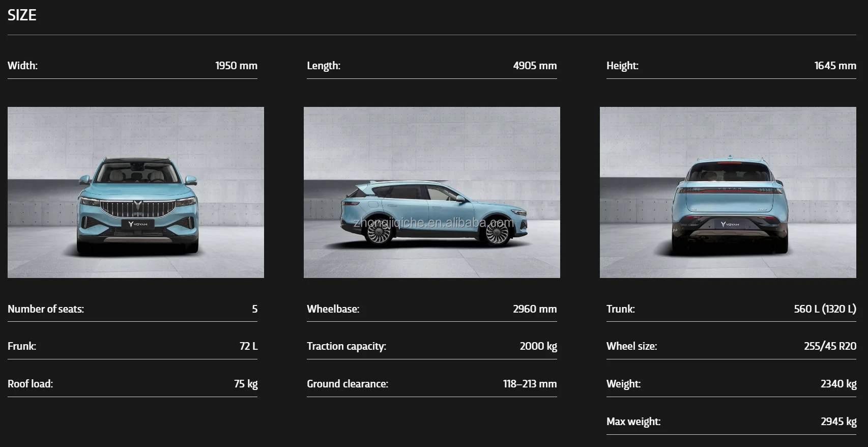Click the Length label
The height and width of the screenshot is (447, 868).
pos(324,66)
